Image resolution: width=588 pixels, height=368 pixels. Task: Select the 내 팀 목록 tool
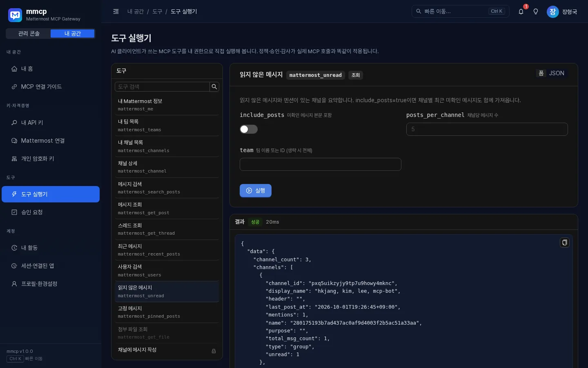pos(167,126)
